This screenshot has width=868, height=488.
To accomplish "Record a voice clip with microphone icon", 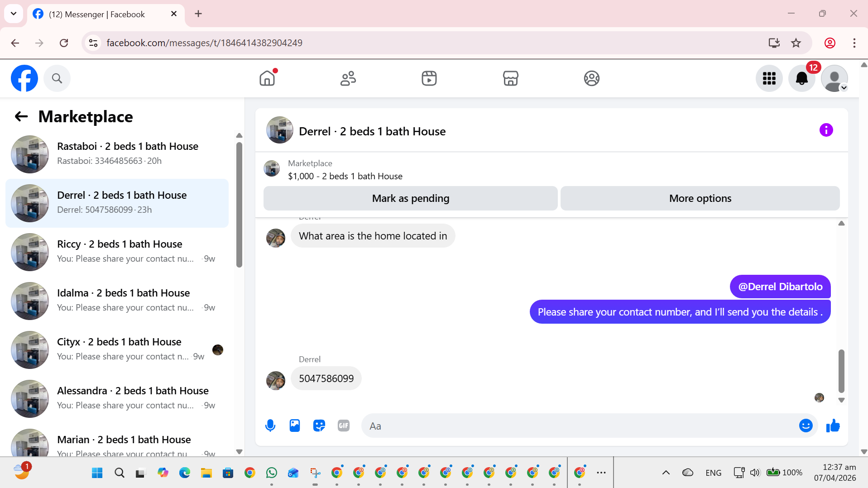I will tap(270, 426).
